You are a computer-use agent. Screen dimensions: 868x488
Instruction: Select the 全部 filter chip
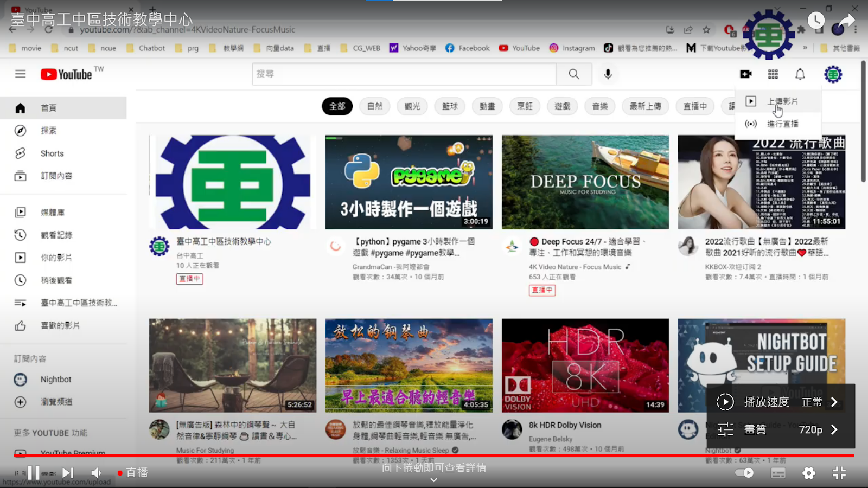tap(337, 106)
